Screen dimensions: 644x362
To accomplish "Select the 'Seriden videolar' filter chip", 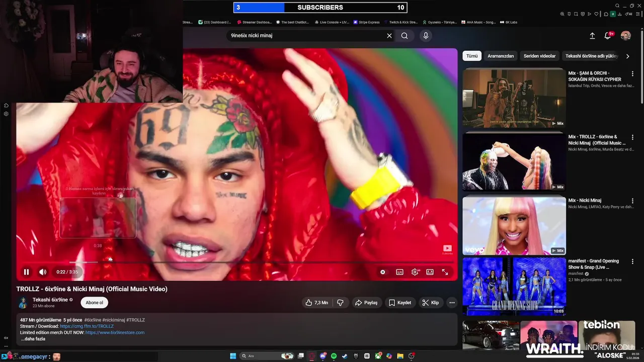I will click(539, 56).
